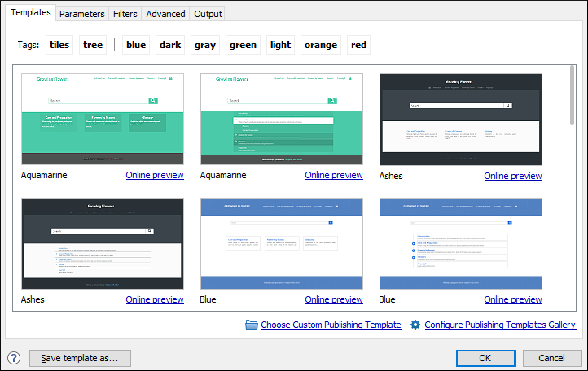The width and height of the screenshot is (588, 371).
Task: Open Online preview for top-row Ashes template
Action: tap(513, 176)
